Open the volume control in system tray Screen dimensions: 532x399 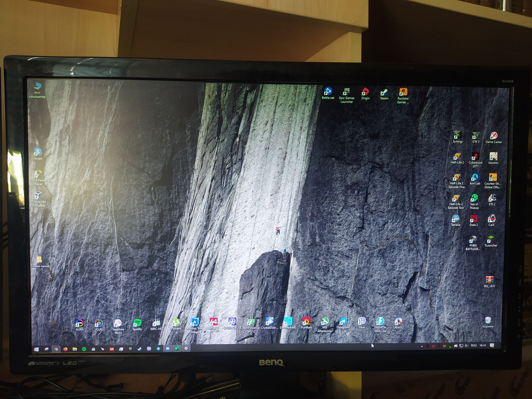[466, 345]
